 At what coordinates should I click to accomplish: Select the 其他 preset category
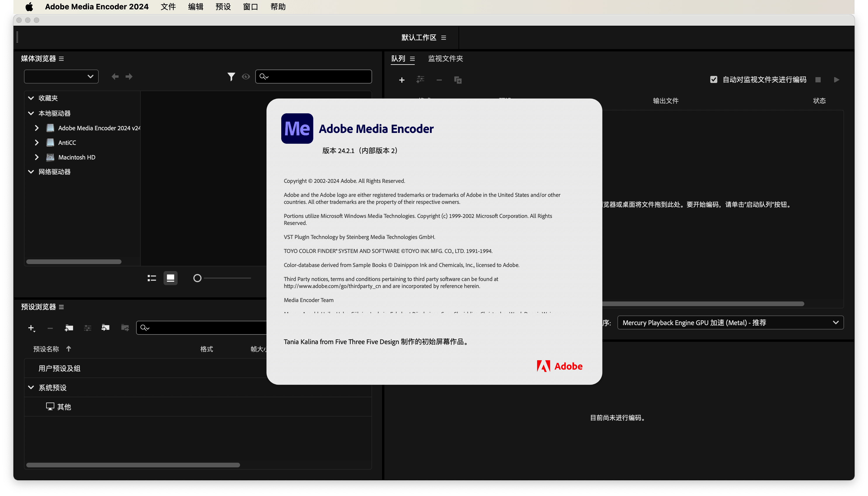pos(64,407)
